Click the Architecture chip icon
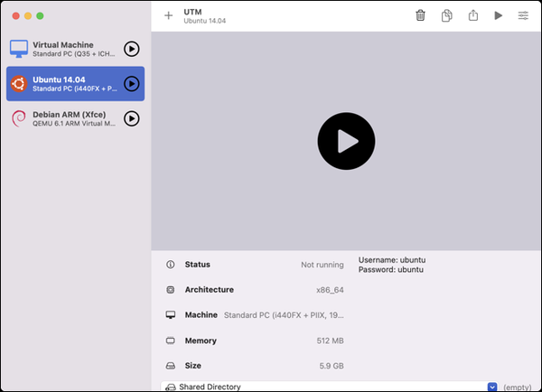This screenshot has width=542, height=392. [171, 290]
